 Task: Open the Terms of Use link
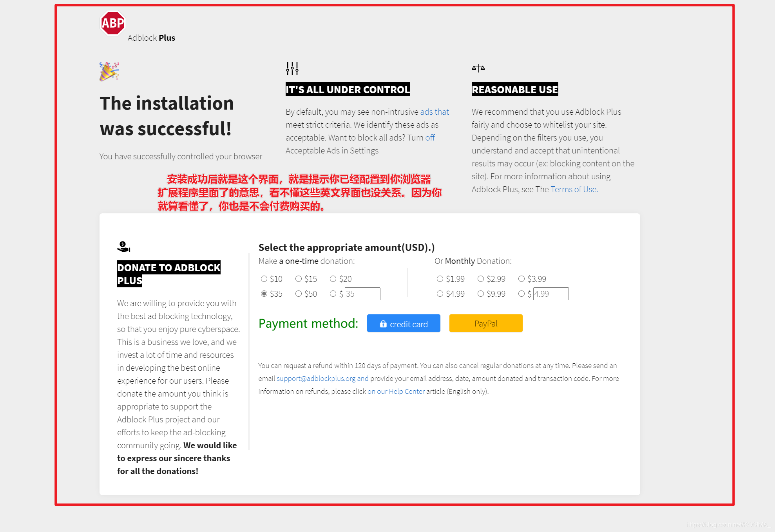574,189
